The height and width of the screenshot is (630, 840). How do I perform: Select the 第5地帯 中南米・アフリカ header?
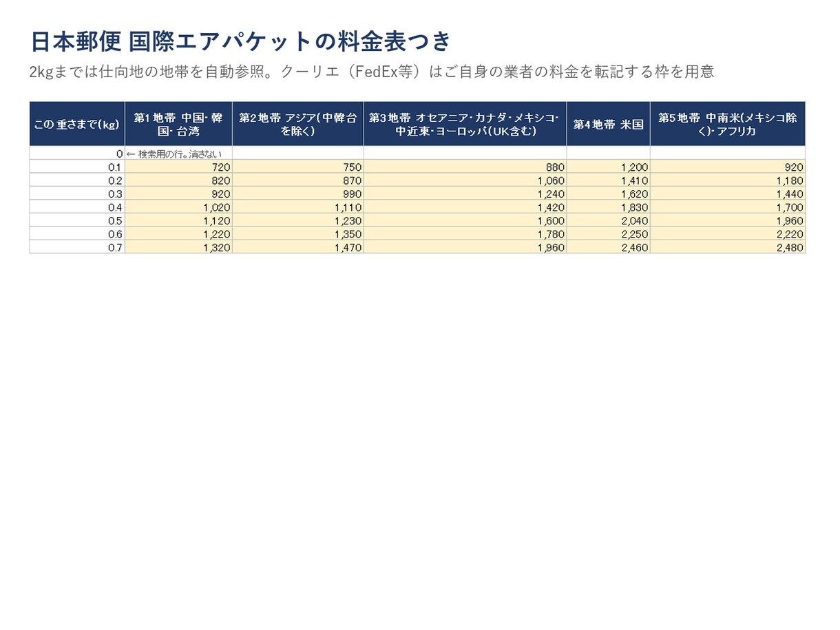728,124
